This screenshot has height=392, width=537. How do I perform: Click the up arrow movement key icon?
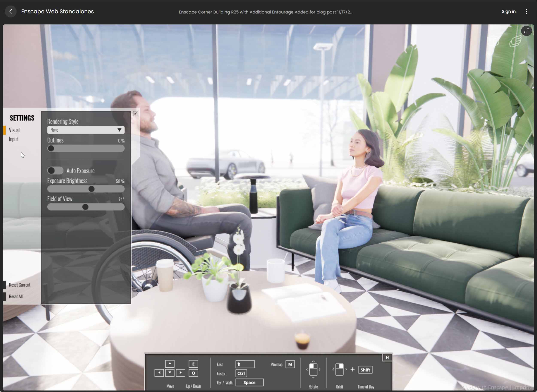tap(170, 363)
